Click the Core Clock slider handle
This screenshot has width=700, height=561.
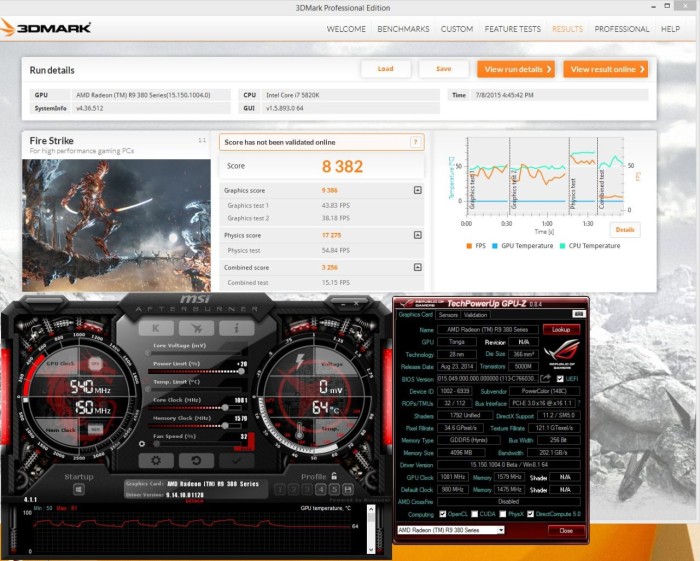[225, 407]
